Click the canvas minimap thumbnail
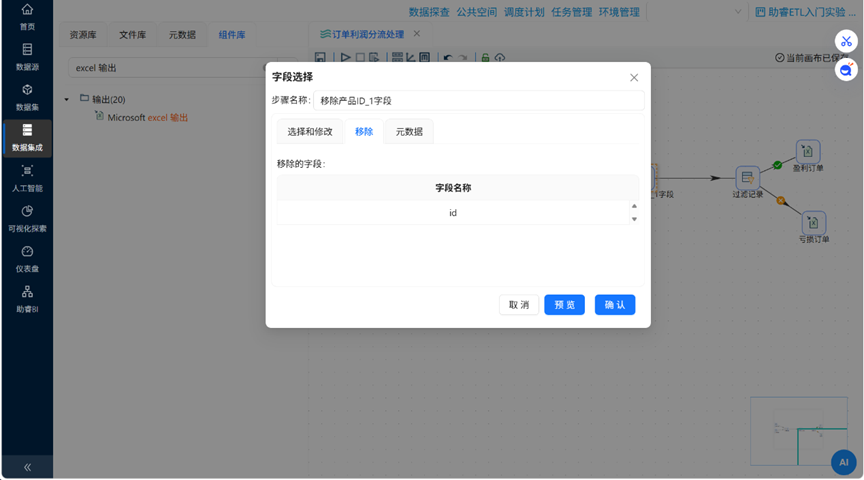 (x=799, y=431)
